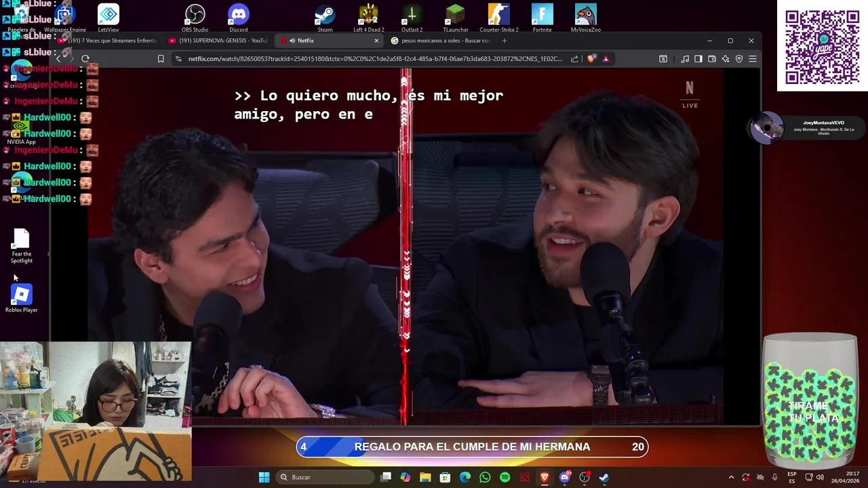Click the tray microphone icon

[x=774, y=477]
